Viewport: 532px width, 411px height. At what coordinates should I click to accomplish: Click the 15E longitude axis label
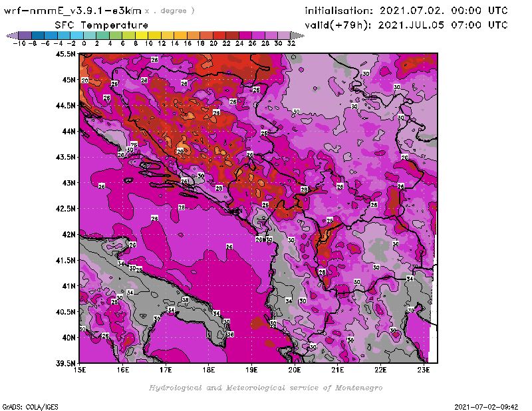point(80,370)
